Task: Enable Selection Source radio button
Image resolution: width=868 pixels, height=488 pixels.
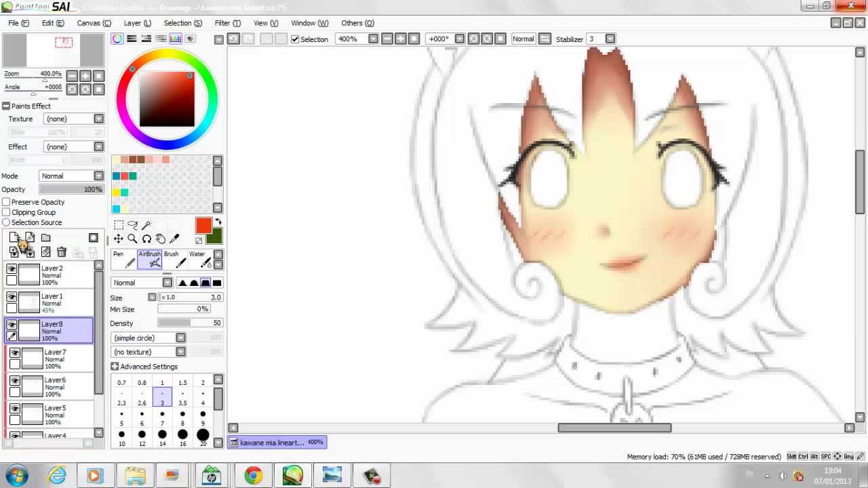Action: coord(6,222)
